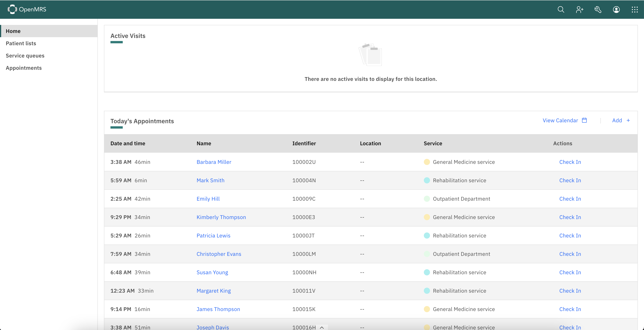The image size is (644, 330).
Task: Click the 12:23 AM 33min appointment time
Action: (132, 291)
